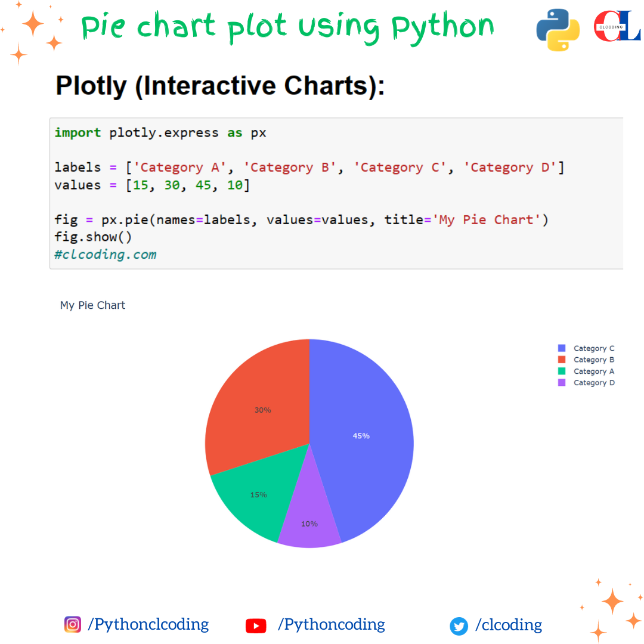Toggle Category A legend entry

coord(586,371)
